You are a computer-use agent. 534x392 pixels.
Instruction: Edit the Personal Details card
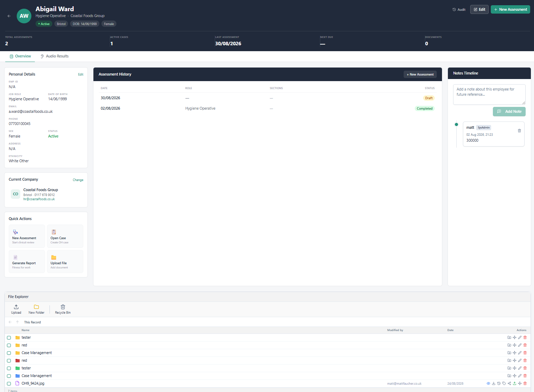point(81,75)
